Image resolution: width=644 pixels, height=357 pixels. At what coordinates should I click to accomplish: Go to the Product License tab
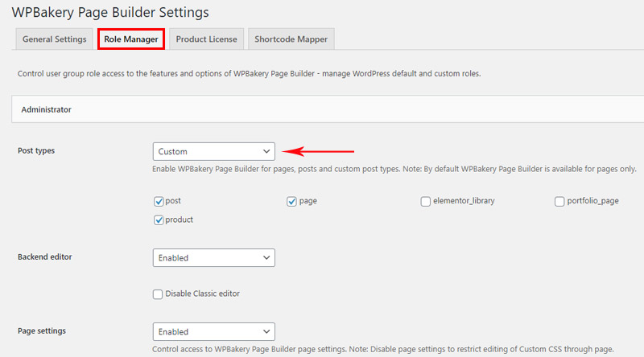coord(207,39)
